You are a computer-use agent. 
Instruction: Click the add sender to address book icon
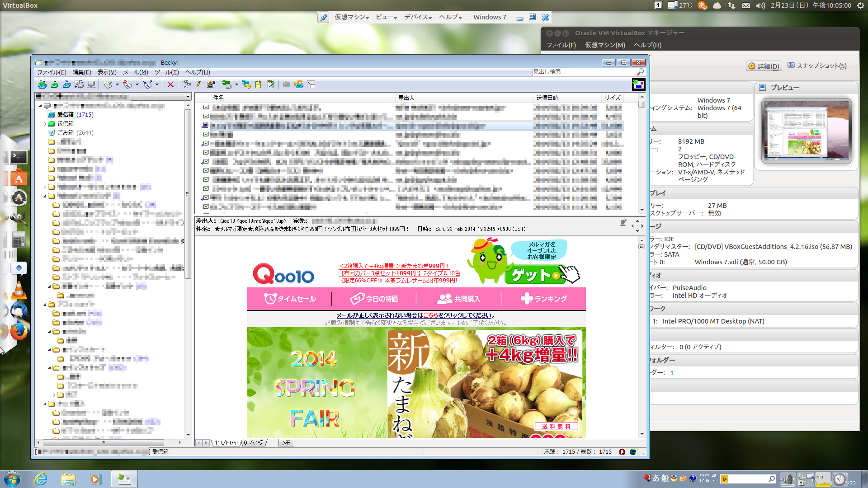[623, 222]
